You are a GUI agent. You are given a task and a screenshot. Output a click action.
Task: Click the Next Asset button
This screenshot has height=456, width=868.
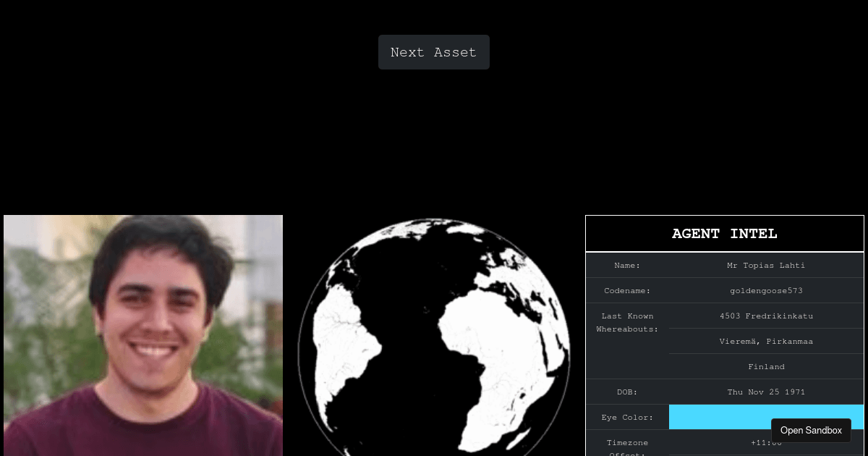[434, 52]
